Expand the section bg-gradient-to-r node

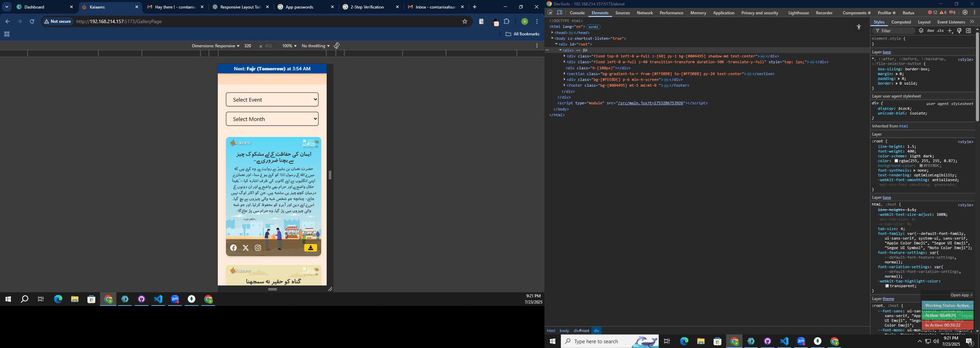565,74
